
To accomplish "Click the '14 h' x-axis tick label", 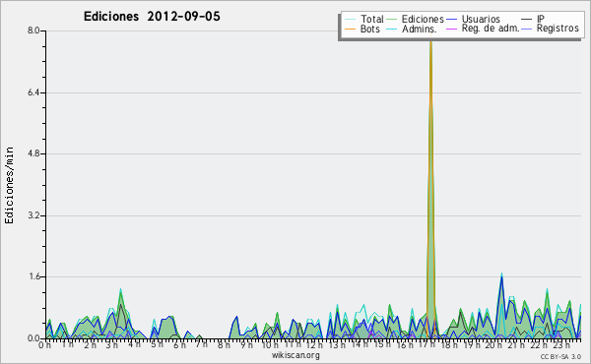I will [x=360, y=345].
